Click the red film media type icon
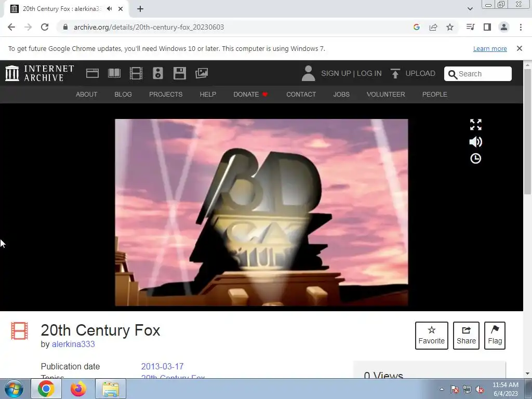 (19, 331)
